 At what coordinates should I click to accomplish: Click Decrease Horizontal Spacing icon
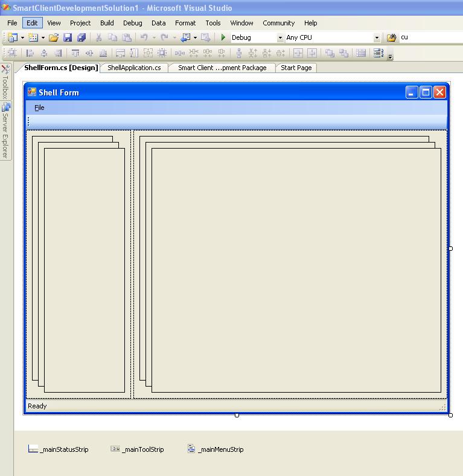208,53
